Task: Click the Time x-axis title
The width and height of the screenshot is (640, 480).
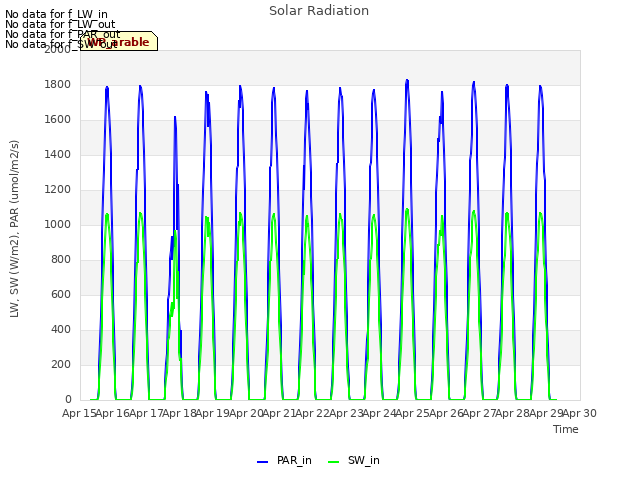Action: pyautogui.click(x=566, y=429)
